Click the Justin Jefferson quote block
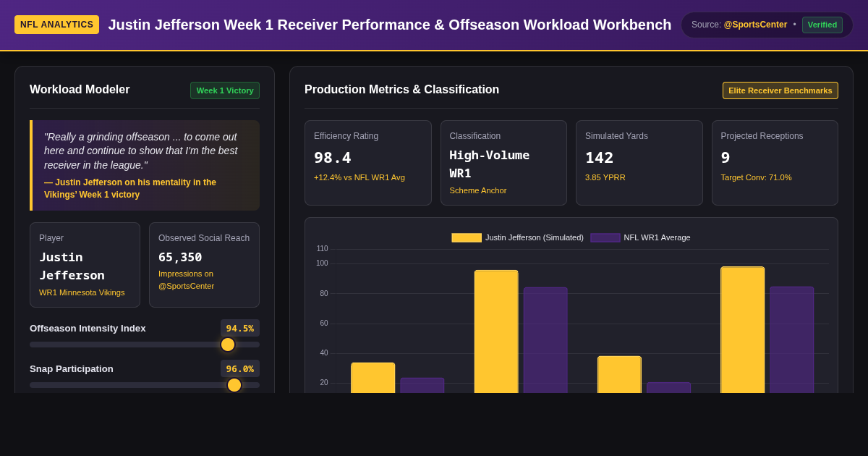 [x=145, y=165]
